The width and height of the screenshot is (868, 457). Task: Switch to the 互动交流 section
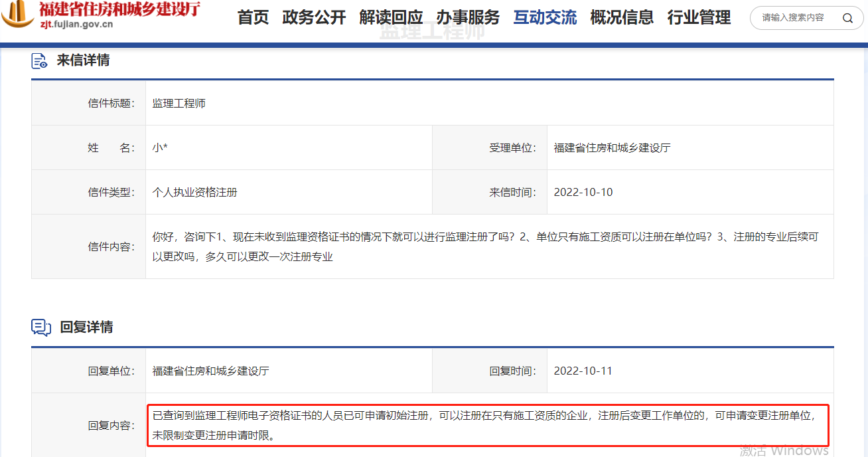coord(545,18)
